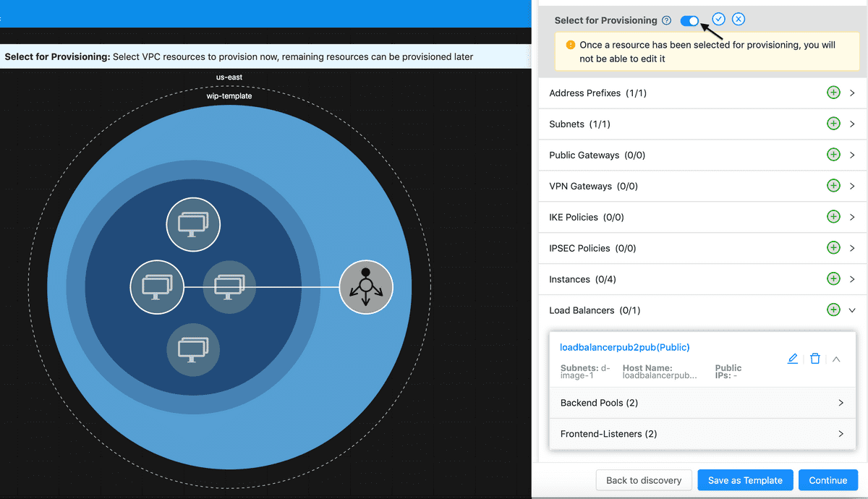The height and width of the screenshot is (499, 868).
Task: Collapse the Load Balancers section
Action: pyautogui.click(x=853, y=310)
